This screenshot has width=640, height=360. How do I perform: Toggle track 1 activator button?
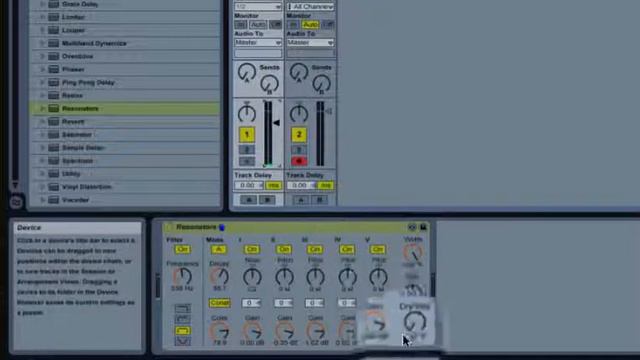tap(247, 135)
